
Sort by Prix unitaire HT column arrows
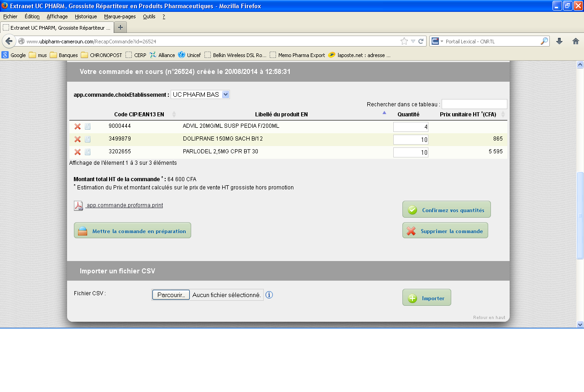click(x=503, y=114)
